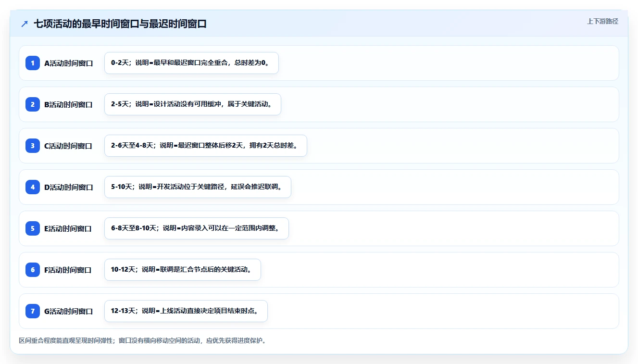Select number badge 1 for A活动
The height and width of the screenshot is (364, 638).
pyautogui.click(x=33, y=63)
